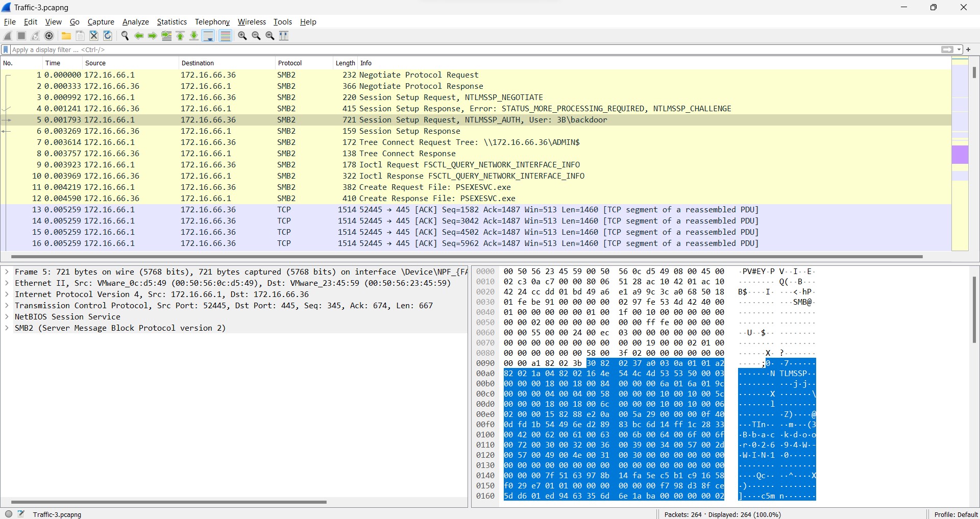This screenshot has width=980, height=519.
Task: Click the Zoom in toolbar icon
Action: pyautogui.click(x=242, y=36)
